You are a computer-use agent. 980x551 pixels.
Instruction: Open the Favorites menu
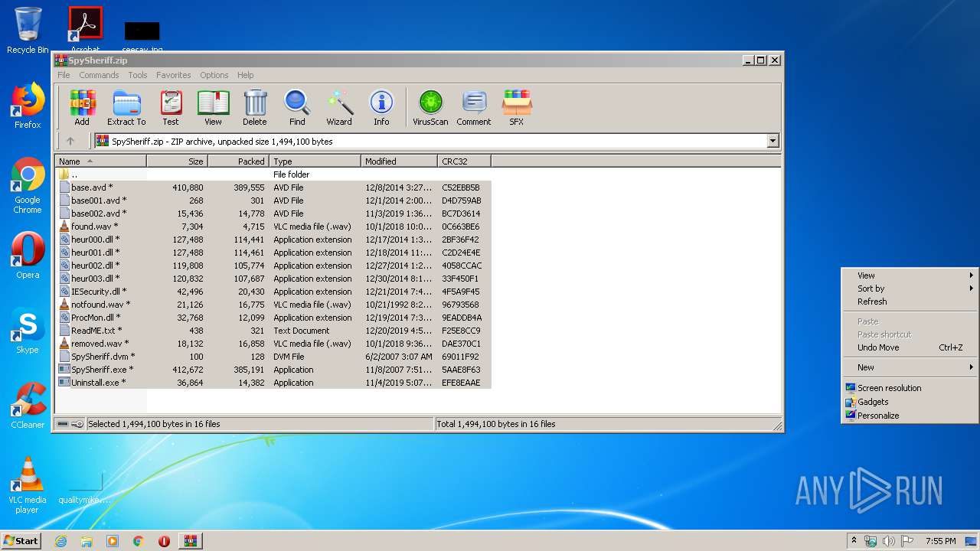click(174, 75)
